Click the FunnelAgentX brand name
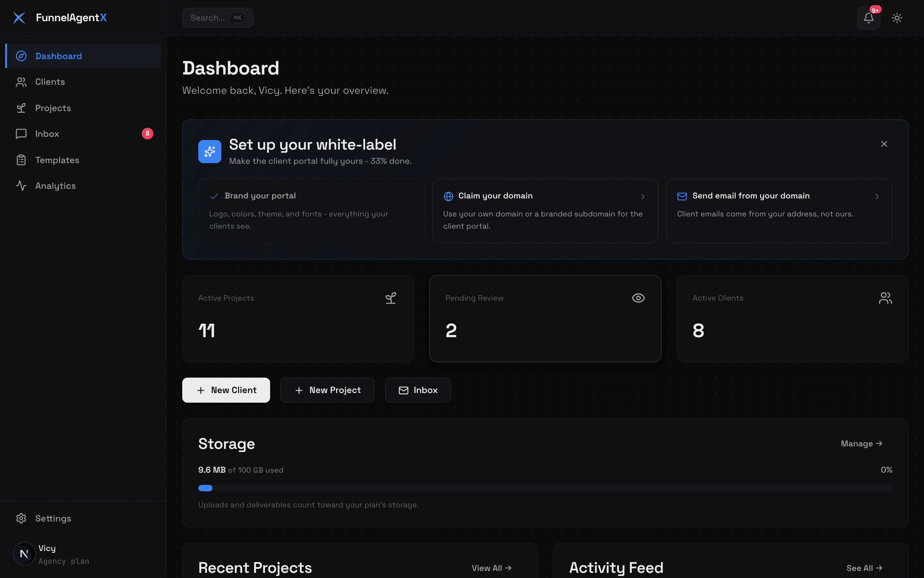This screenshot has height=578, width=924. point(71,18)
